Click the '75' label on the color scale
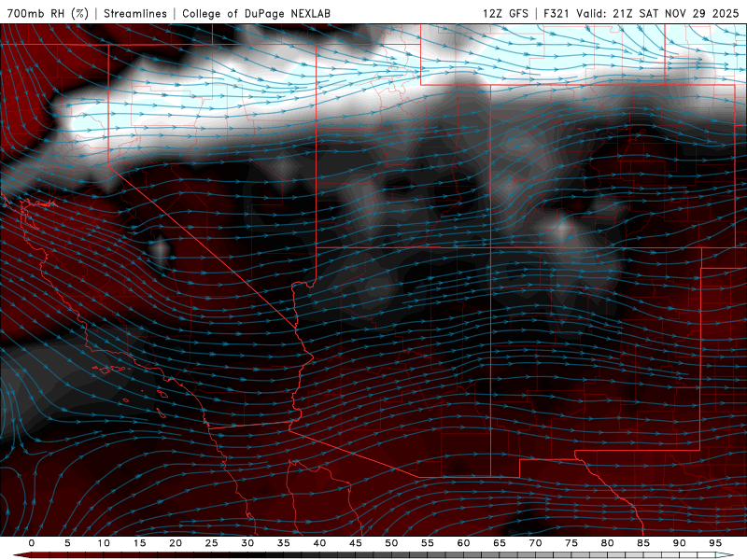Screen dimensions: 747x560 click(571, 543)
